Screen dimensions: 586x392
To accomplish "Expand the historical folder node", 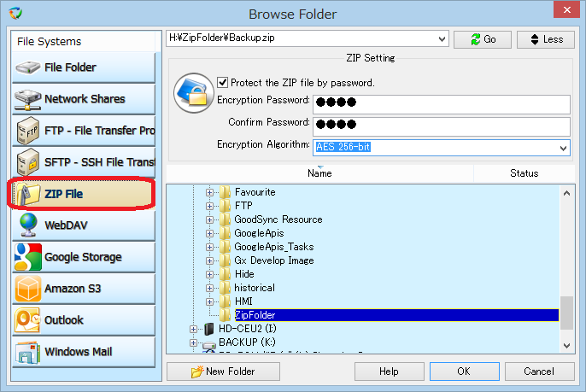I will [x=209, y=288].
